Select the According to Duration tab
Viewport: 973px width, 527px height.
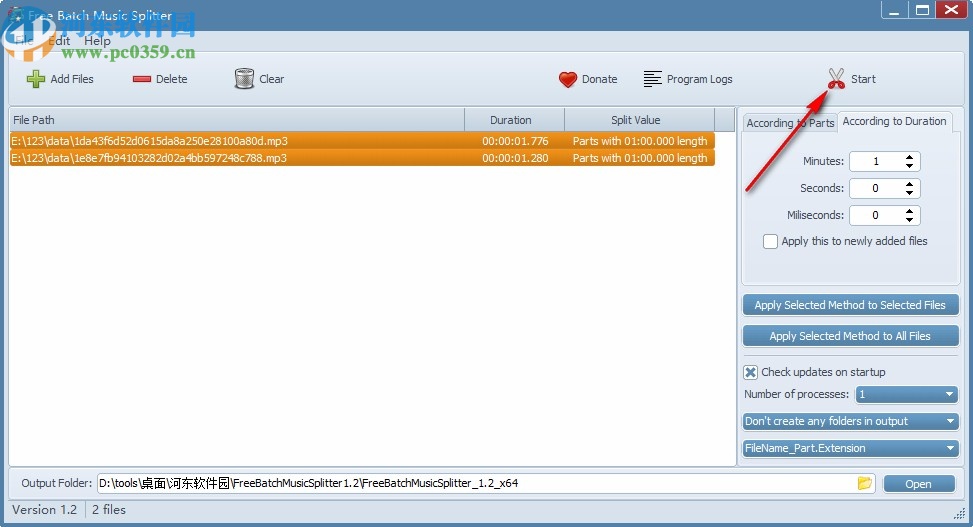tap(894, 121)
